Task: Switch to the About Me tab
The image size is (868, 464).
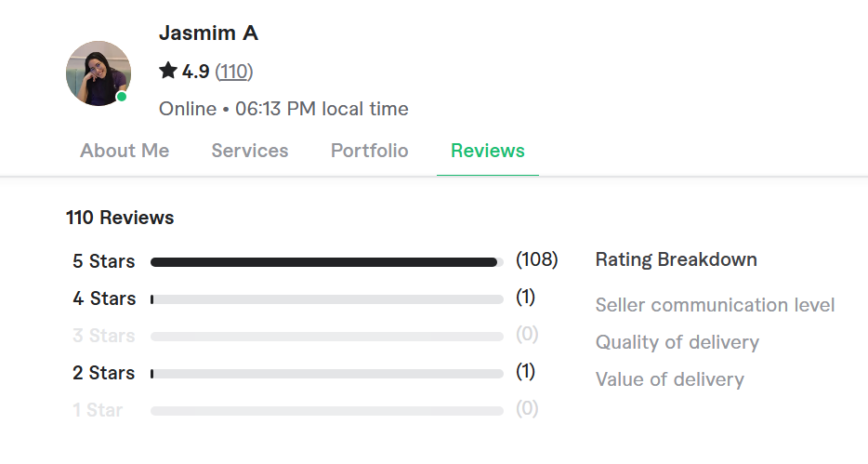Action: (125, 151)
